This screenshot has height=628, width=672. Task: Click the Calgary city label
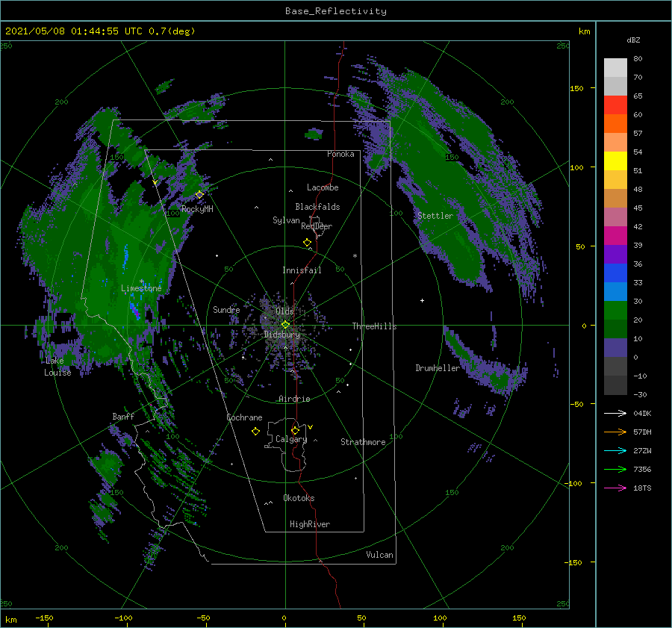[x=291, y=439]
